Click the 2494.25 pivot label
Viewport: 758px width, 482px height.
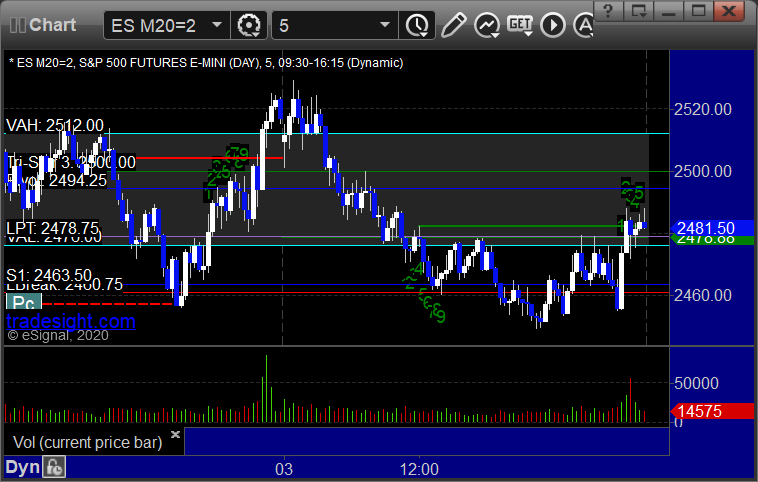point(77,180)
